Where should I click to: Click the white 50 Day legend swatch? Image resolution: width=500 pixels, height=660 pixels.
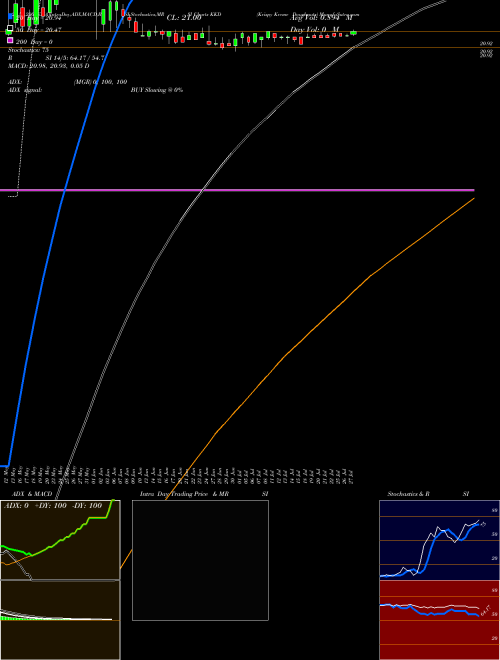point(10,29)
